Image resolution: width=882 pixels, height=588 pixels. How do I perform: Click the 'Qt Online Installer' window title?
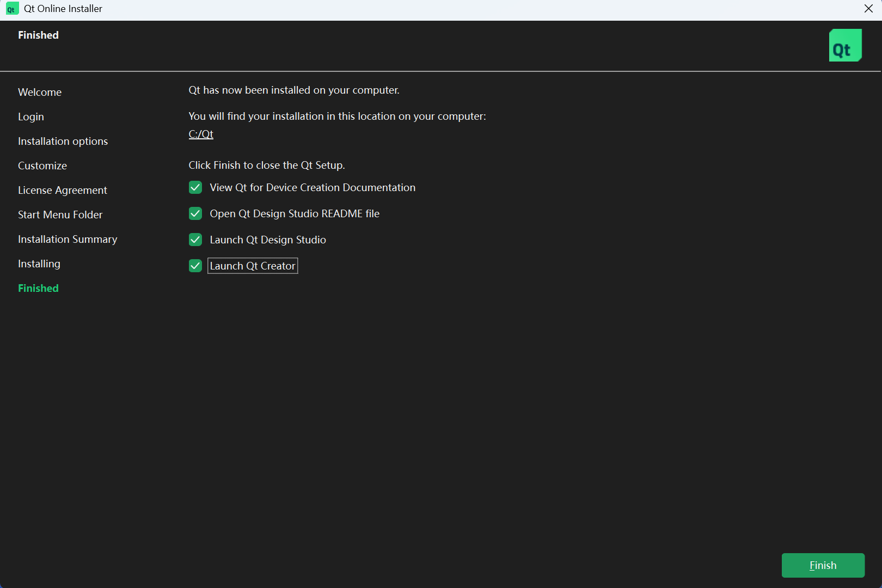pos(63,9)
